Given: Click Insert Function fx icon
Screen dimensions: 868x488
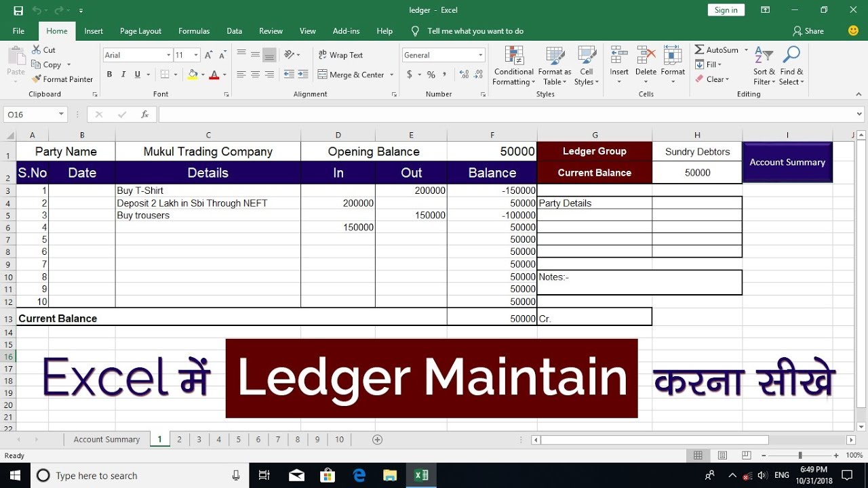Looking at the screenshot, I should [x=144, y=115].
